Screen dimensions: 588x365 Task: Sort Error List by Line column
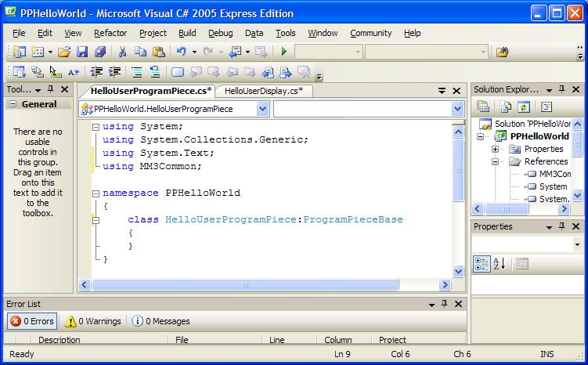coord(290,339)
